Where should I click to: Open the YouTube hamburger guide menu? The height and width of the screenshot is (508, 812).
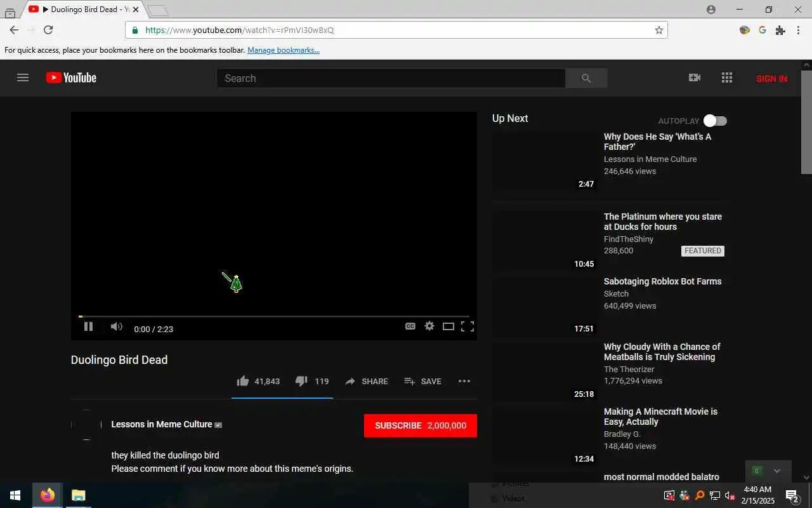coord(23,77)
